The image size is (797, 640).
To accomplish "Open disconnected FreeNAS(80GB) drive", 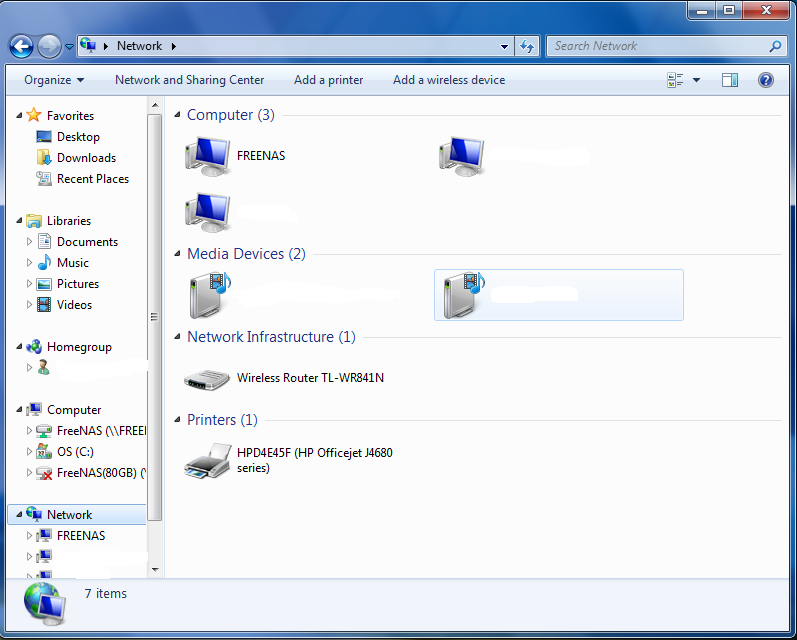I will (x=101, y=473).
